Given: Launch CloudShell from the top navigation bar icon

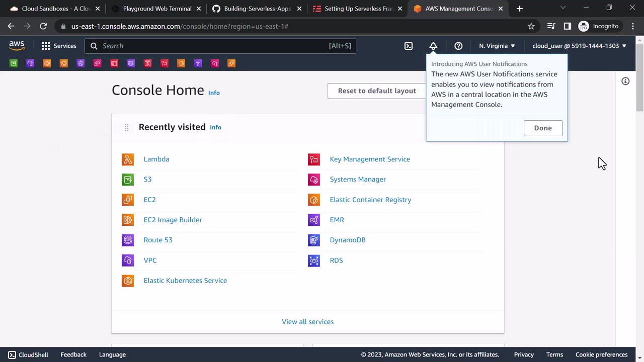Looking at the screenshot, I should click(x=409, y=46).
